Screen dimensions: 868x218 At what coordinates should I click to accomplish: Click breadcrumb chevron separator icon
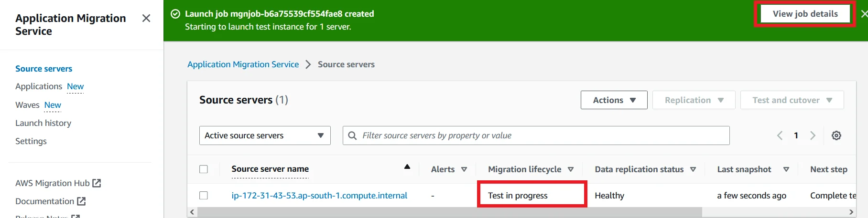click(308, 64)
